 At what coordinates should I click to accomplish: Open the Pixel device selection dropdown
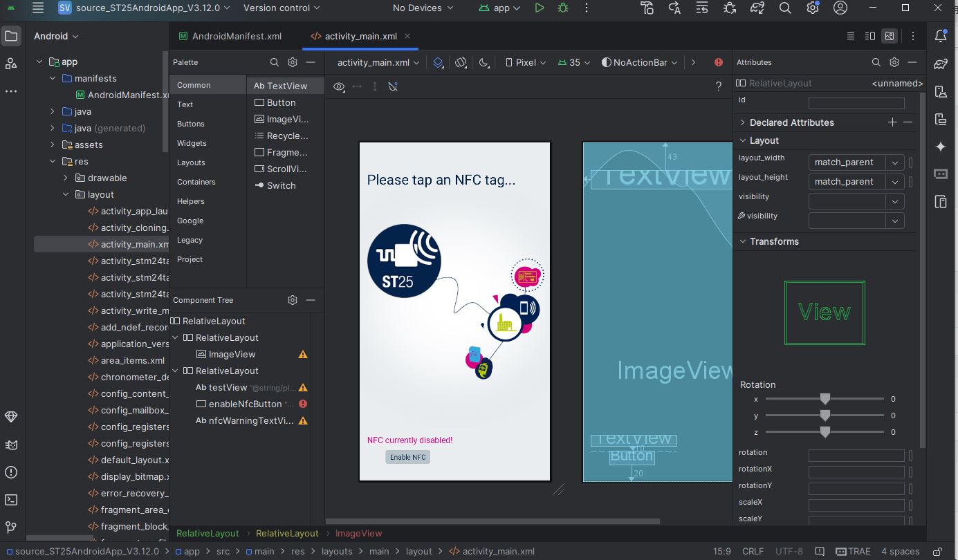pyautogui.click(x=526, y=62)
